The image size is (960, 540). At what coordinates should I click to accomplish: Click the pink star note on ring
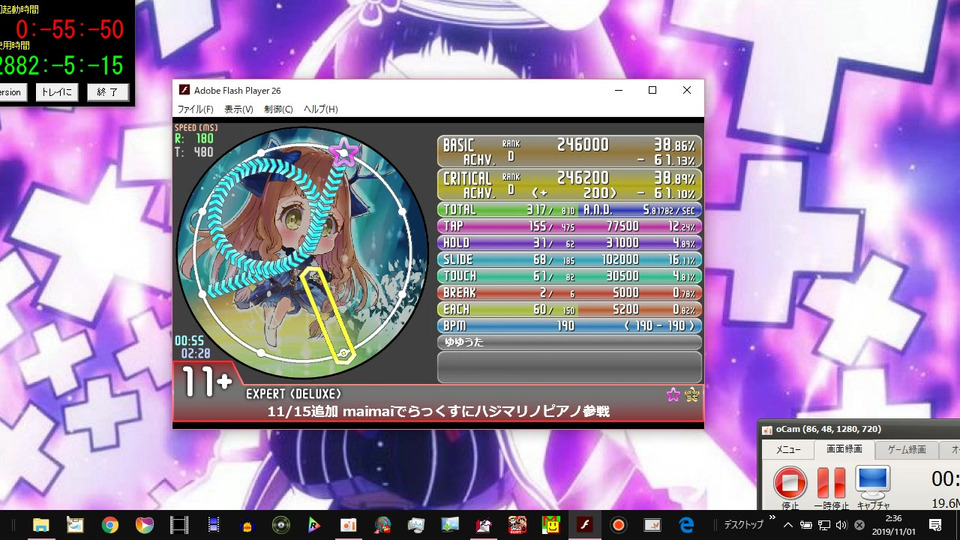click(x=343, y=152)
